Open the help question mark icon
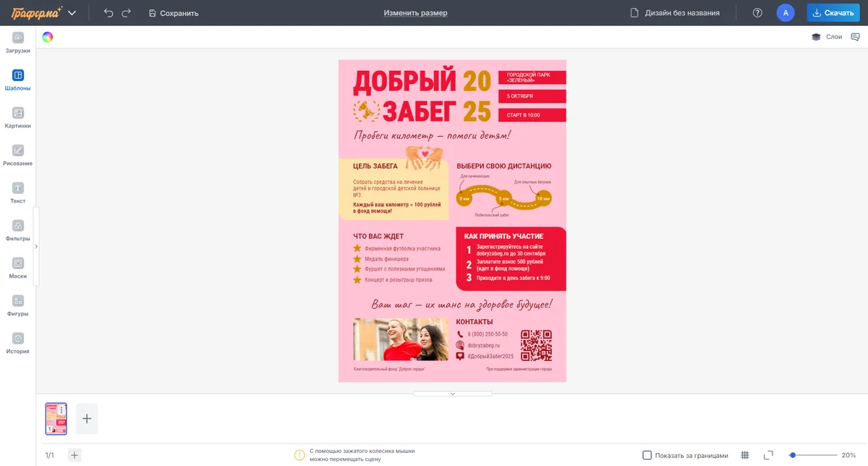The height and width of the screenshot is (466, 868). [757, 13]
